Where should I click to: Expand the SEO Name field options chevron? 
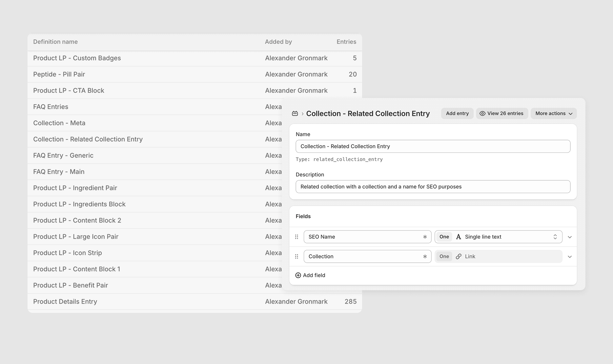[x=570, y=237]
